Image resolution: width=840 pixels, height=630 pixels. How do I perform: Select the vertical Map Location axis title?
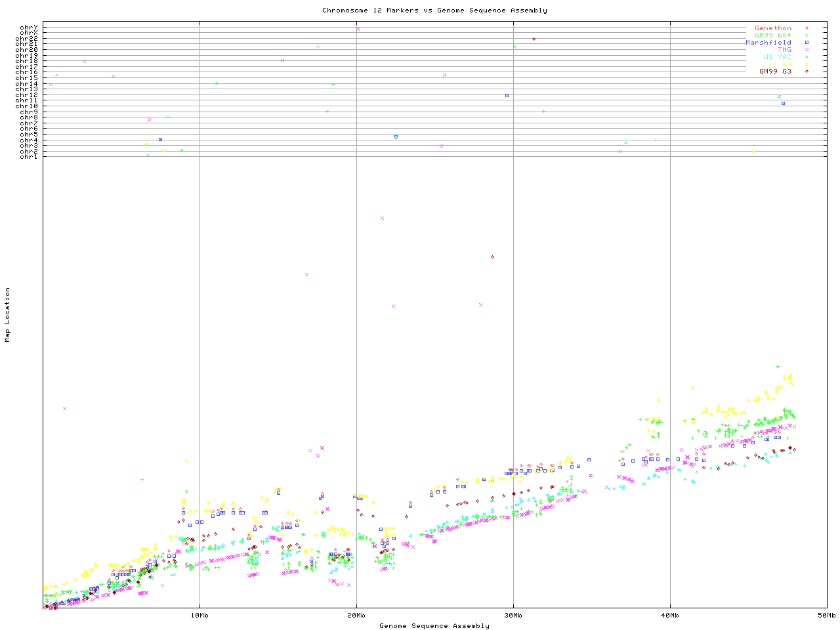(8, 315)
